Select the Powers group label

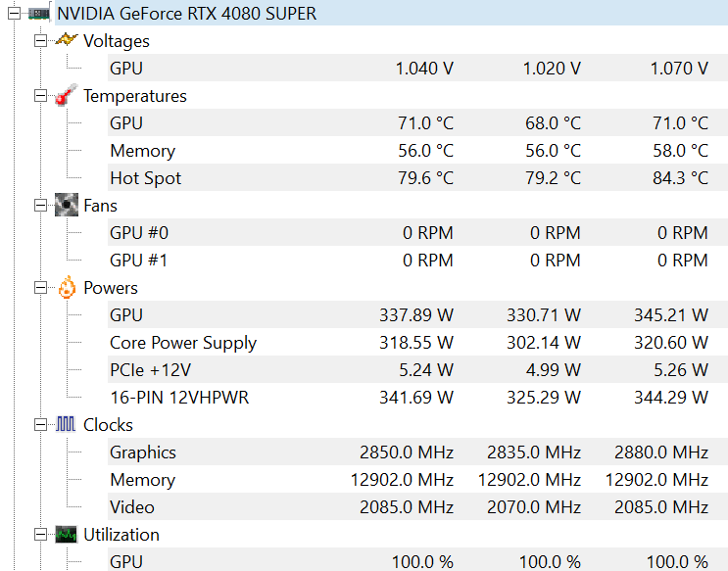click(x=111, y=288)
